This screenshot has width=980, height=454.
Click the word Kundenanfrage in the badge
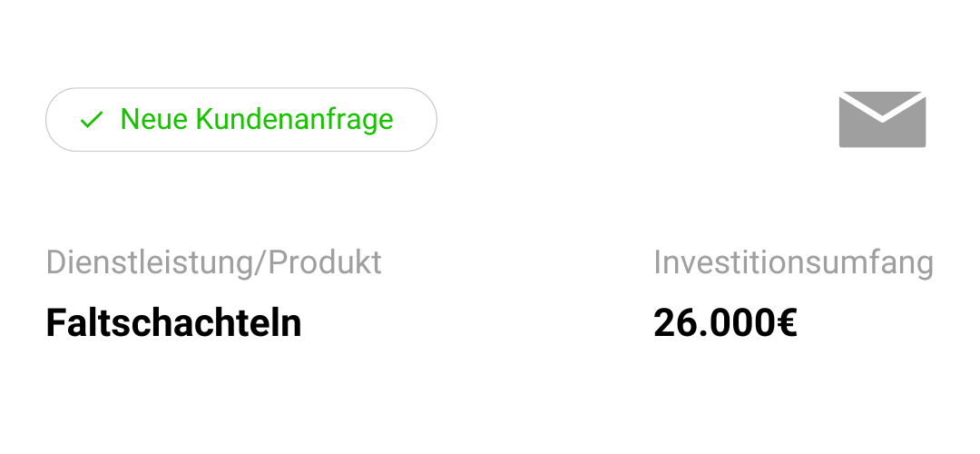295,119
